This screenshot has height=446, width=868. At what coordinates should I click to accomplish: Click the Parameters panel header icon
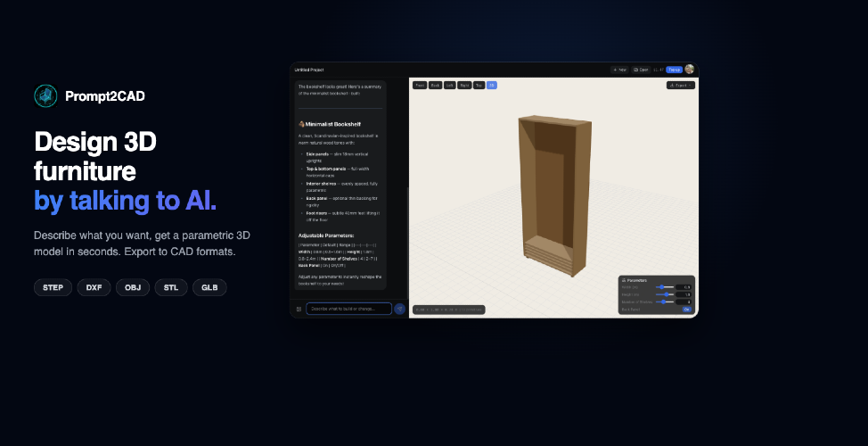tap(624, 280)
